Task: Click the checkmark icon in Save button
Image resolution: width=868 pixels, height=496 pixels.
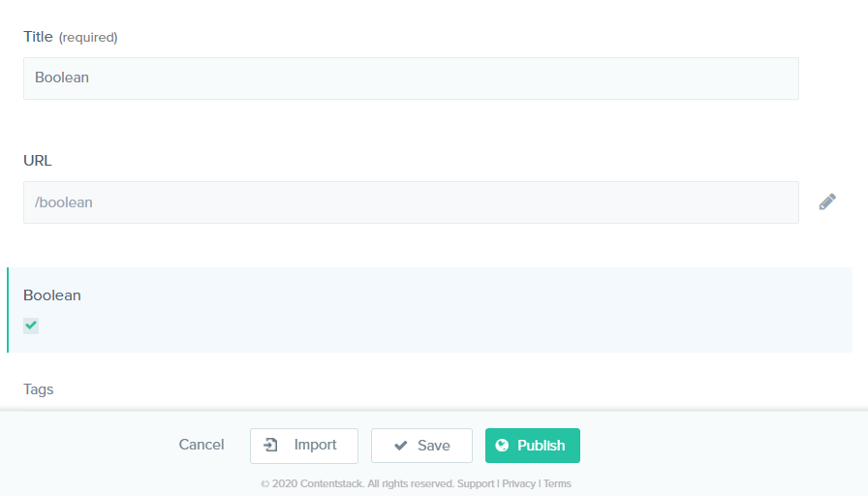Action: click(401, 446)
